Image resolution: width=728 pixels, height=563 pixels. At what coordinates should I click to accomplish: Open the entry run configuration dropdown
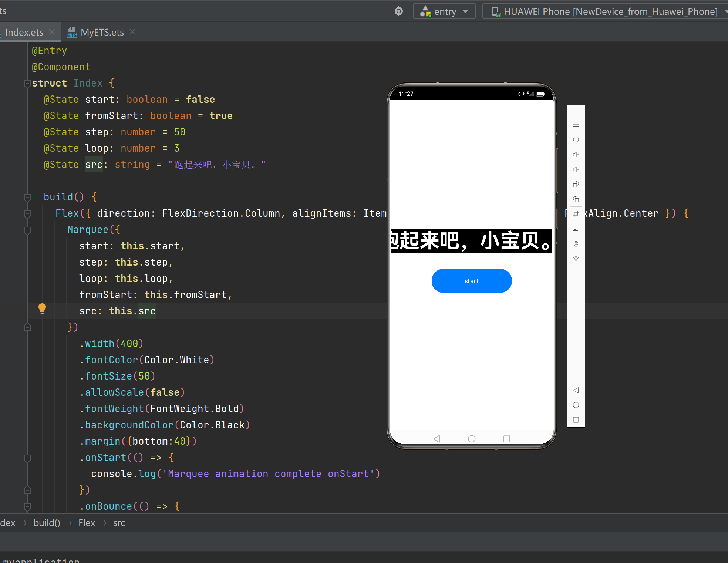[x=444, y=11]
